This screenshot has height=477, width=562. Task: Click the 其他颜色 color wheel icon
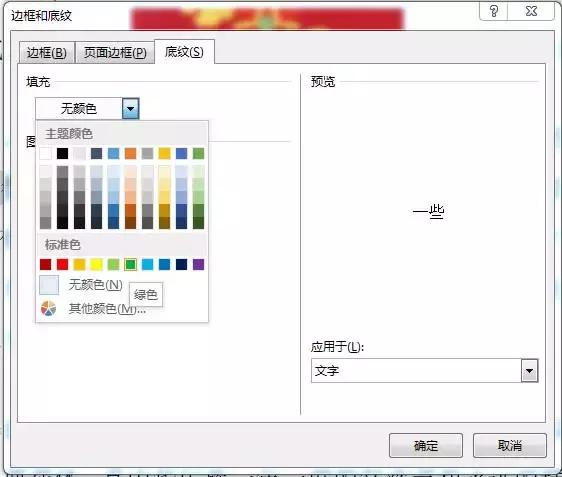(48, 308)
